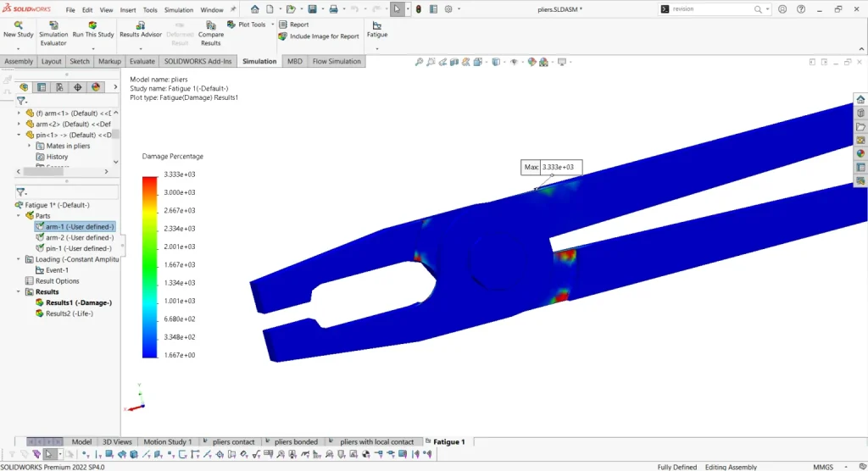Open the Insert menu

click(x=128, y=10)
